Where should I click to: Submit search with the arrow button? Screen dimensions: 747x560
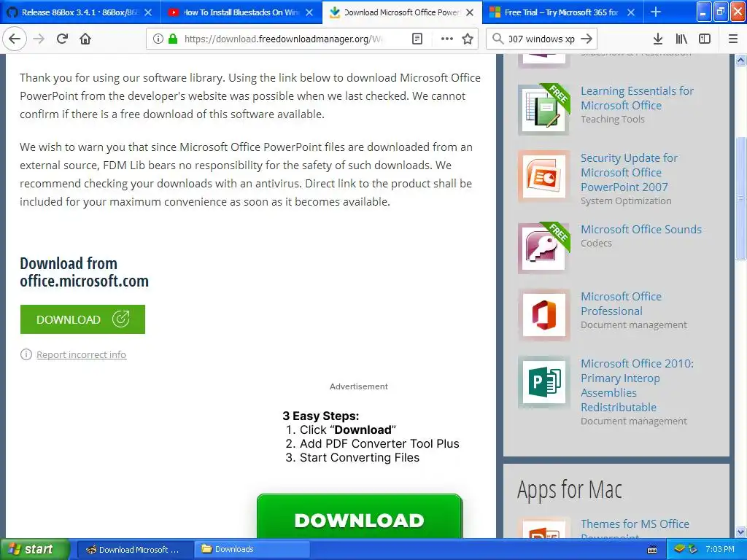tap(587, 39)
